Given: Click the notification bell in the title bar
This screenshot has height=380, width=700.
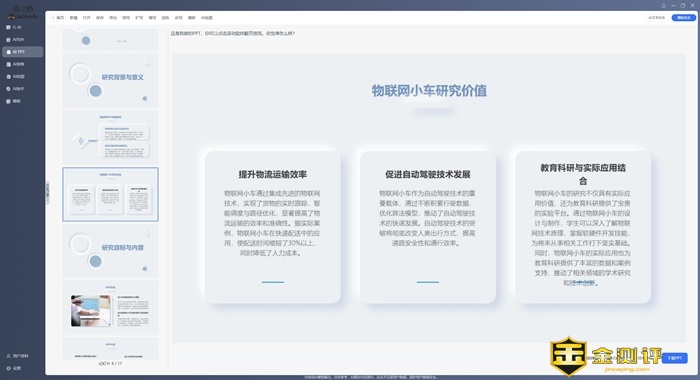Looking at the screenshot, I should 663,5.
